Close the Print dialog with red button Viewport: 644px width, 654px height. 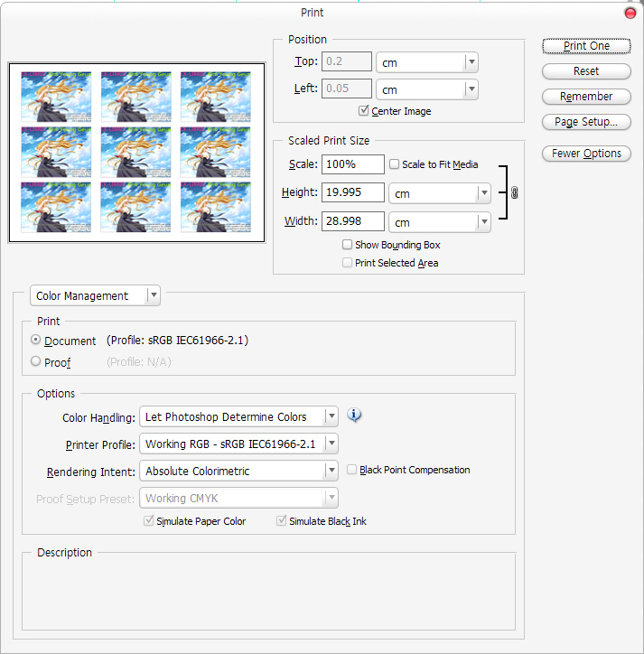click(630, 14)
